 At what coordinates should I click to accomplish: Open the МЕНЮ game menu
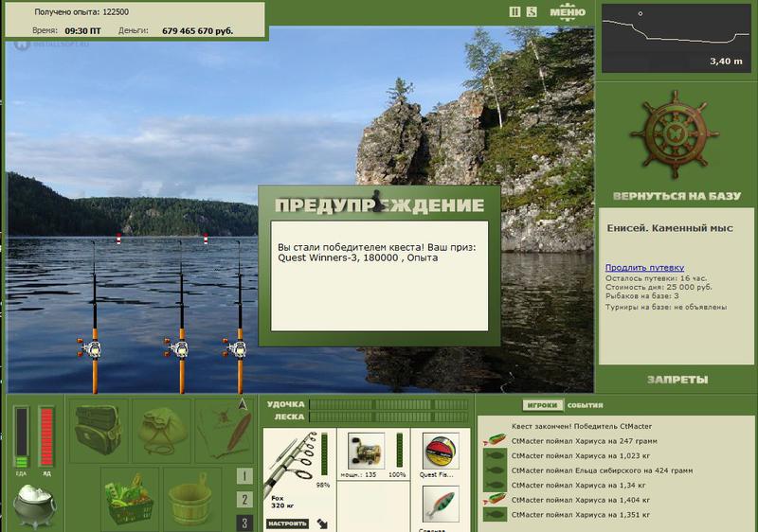click(x=568, y=12)
